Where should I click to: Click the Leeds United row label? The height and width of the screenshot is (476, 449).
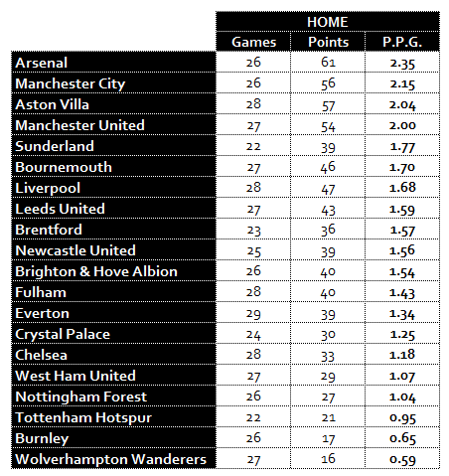(113, 209)
